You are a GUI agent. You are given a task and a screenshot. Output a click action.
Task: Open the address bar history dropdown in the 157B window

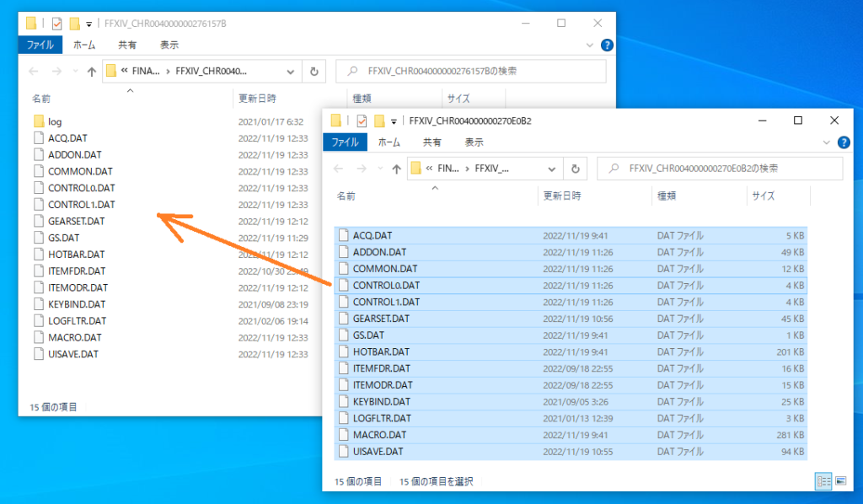tap(290, 72)
